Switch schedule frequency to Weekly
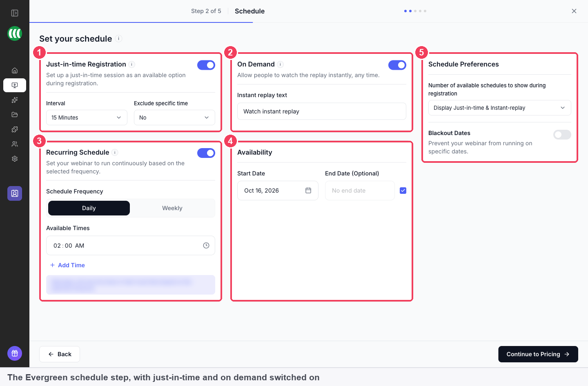Screen dimensions: 588x386 coord(172,208)
